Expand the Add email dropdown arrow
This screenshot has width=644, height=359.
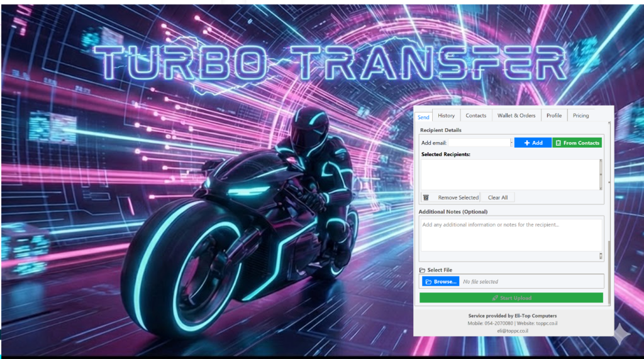tap(512, 143)
